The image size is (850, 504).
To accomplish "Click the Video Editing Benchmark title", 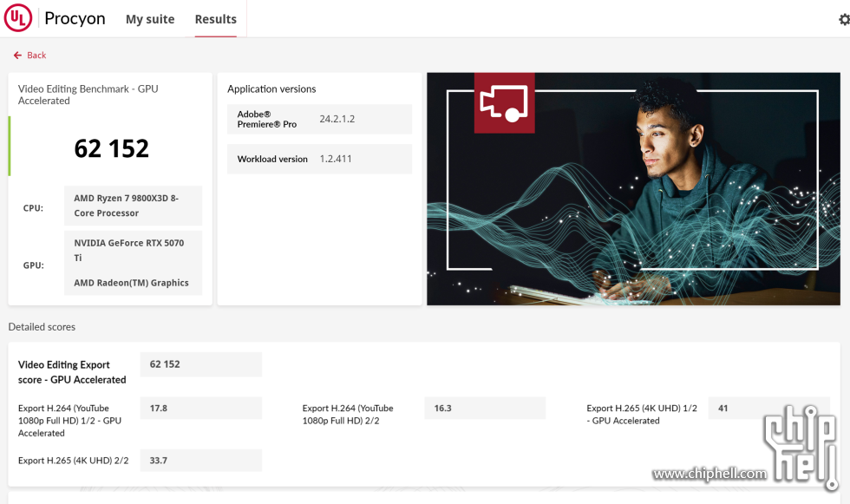I will [x=88, y=95].
